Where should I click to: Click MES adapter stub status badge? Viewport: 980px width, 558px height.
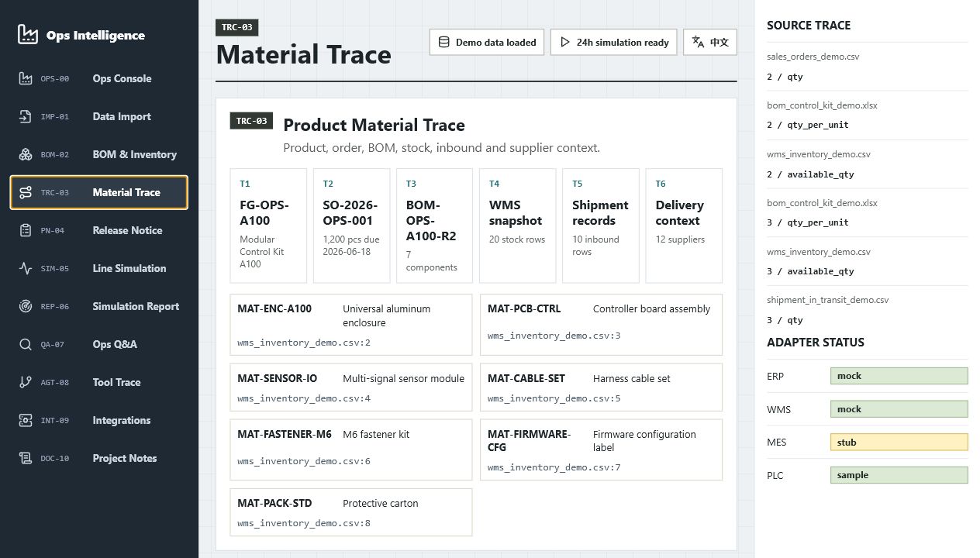point(899,443)
